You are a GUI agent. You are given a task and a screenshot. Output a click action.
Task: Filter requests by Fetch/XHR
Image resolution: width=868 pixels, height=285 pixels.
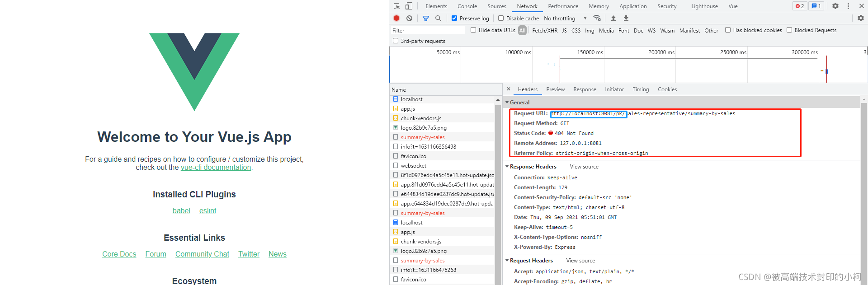545,30
